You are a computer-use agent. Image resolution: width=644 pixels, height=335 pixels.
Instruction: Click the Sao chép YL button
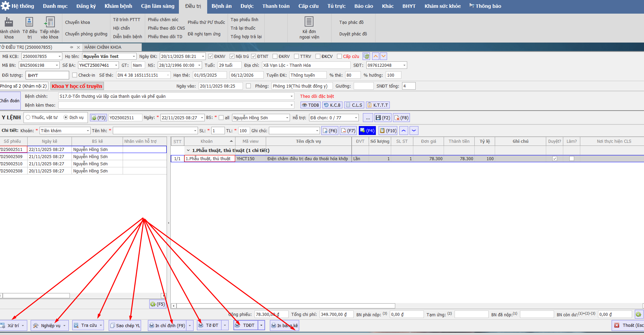(125, 326)
